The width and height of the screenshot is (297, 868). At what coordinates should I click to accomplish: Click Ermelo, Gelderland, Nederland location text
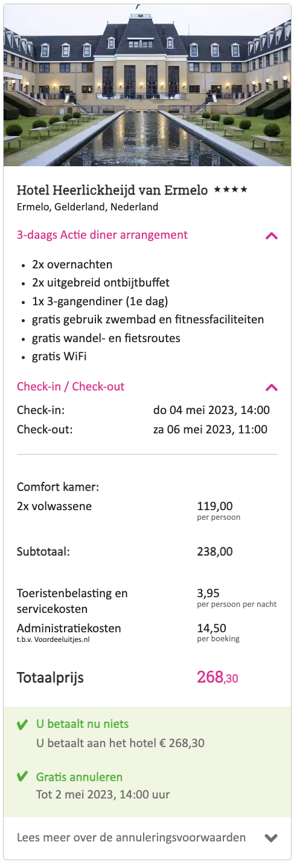point(88,207)
